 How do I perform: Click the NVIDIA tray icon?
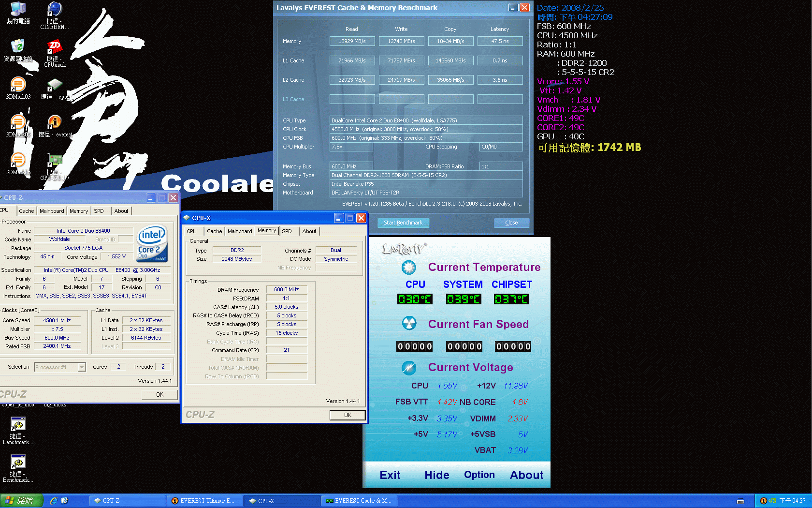(x=772, y=501)
